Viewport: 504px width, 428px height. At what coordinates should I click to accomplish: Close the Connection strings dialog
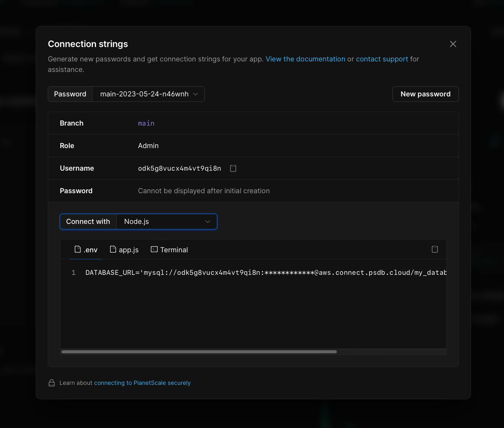[453, 44]
